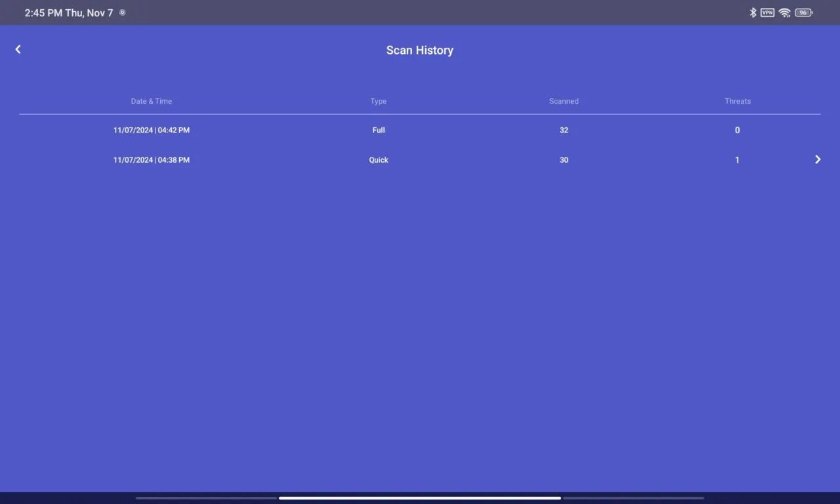Click the bottom navigation scrollbar
The width and height of the screenshot is (840, 504).
click(420, 498)
